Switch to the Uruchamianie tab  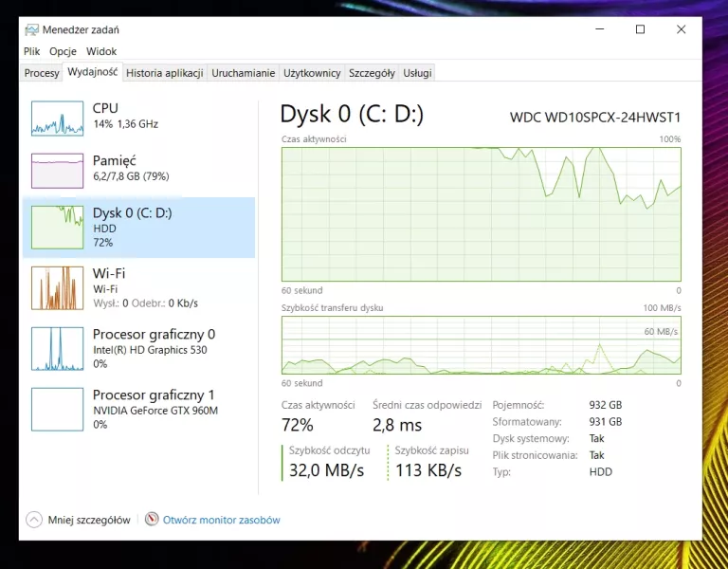click(244, 73)
